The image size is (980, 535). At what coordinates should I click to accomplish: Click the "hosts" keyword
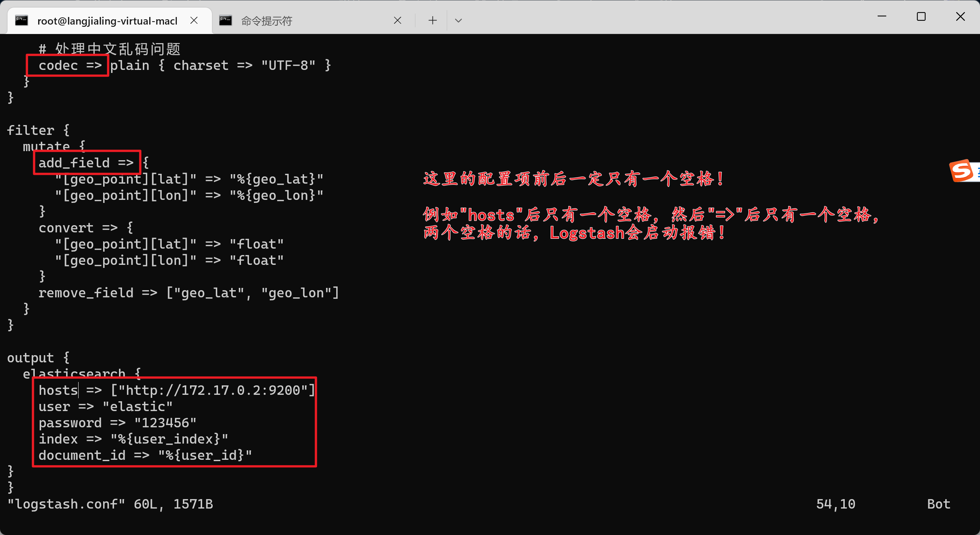58,390
